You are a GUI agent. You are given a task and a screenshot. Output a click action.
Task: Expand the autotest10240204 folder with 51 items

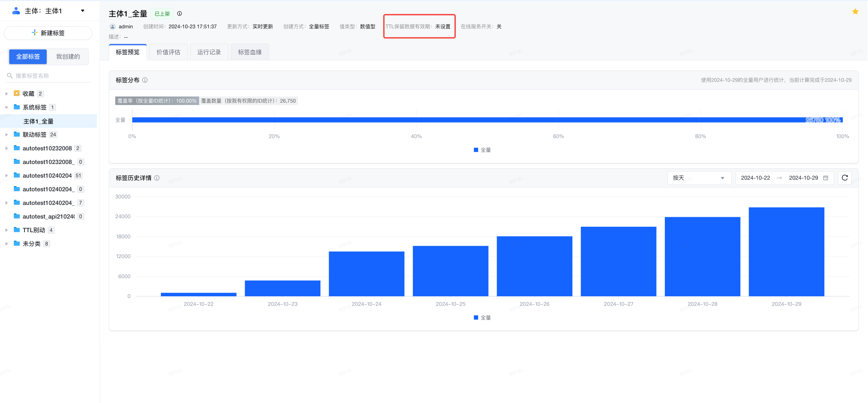[6, 176]
